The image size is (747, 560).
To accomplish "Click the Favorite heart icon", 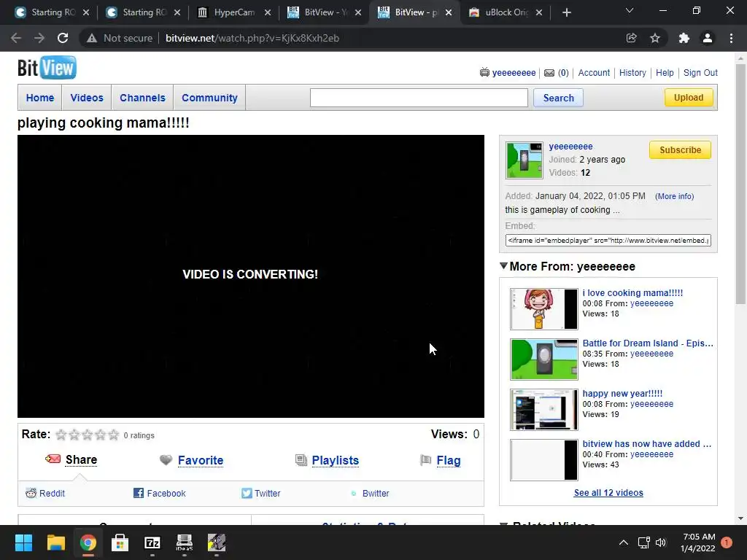I will (x=166, y=460).
